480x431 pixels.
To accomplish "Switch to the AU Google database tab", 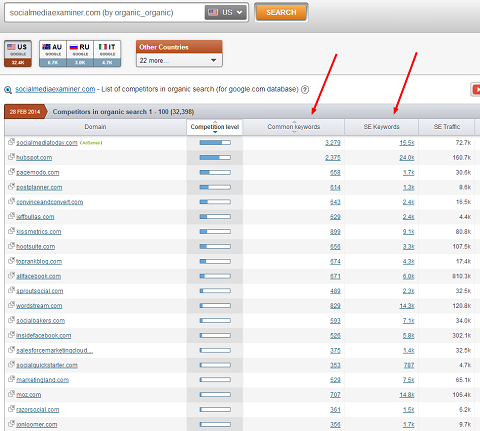I will tap(53, 54).
